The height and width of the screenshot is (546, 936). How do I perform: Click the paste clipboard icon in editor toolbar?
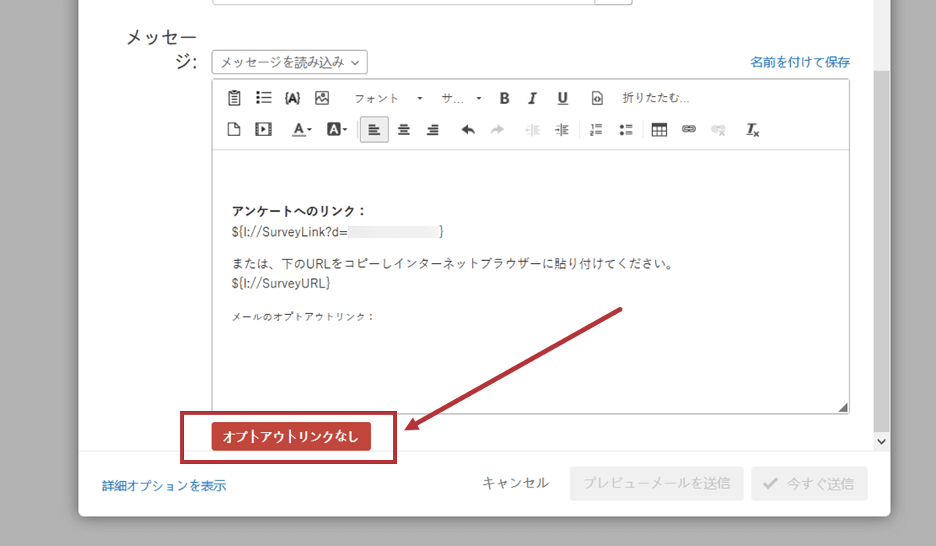234,98
